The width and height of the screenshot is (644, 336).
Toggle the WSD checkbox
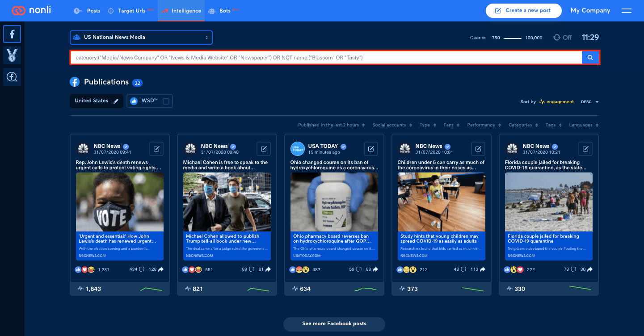pyautogui.click(x=166, y=101)
